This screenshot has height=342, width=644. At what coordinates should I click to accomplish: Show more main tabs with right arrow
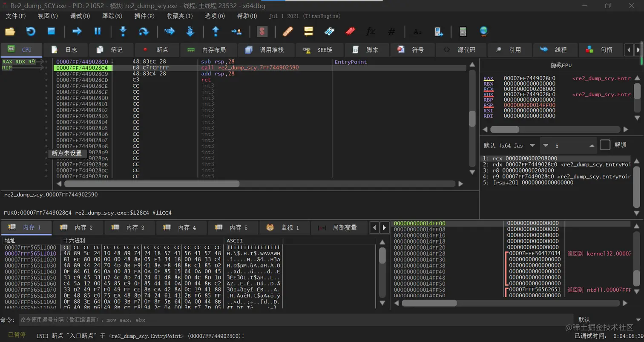(x=638, y=50)
